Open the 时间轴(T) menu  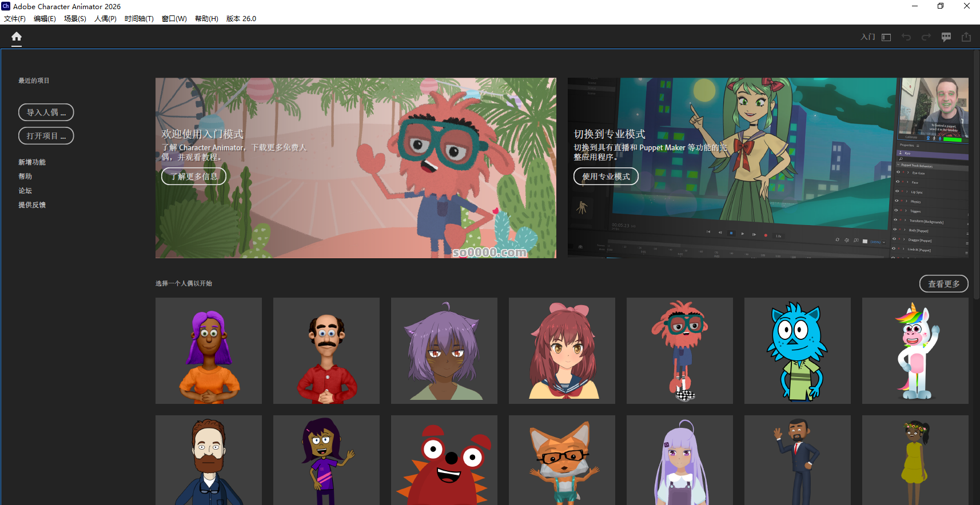pyautogui.click(x=139, y=18)
